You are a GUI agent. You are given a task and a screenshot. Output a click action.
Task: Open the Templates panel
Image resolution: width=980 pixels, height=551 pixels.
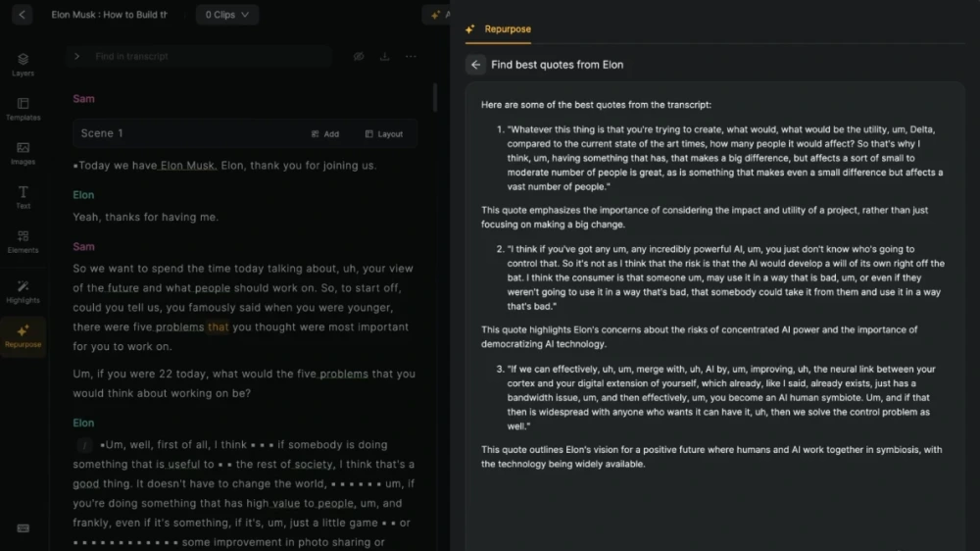click(x=23, y=108)
